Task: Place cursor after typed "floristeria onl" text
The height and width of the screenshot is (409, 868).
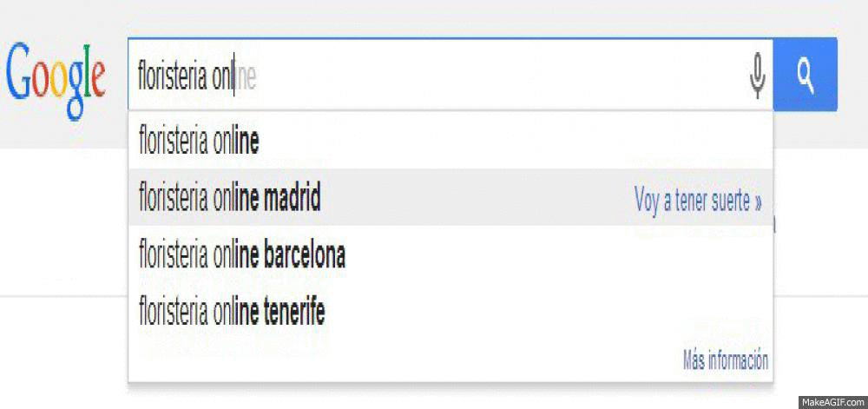Action: tap(235, 78)
